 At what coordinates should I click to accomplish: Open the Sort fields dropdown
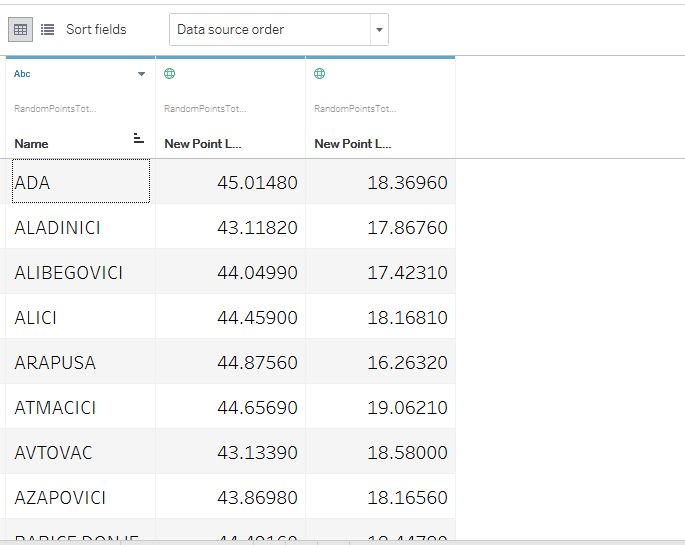pyautogui.click(x=279, y=30)
